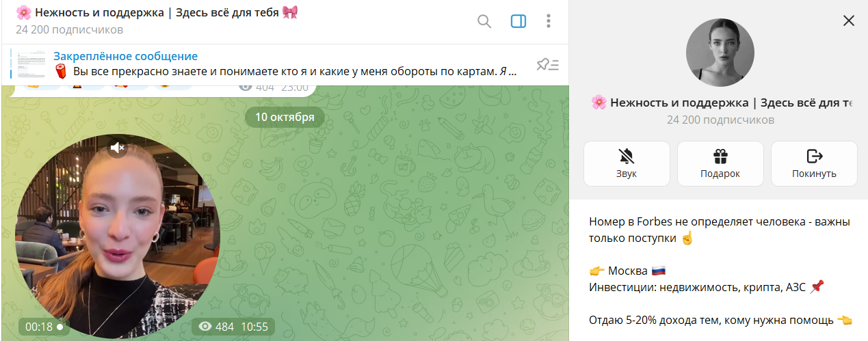The height and width of the screenshot is (341, 868).
Task: Send a gift via 'Подарок' button
Action: pos(720,163)
